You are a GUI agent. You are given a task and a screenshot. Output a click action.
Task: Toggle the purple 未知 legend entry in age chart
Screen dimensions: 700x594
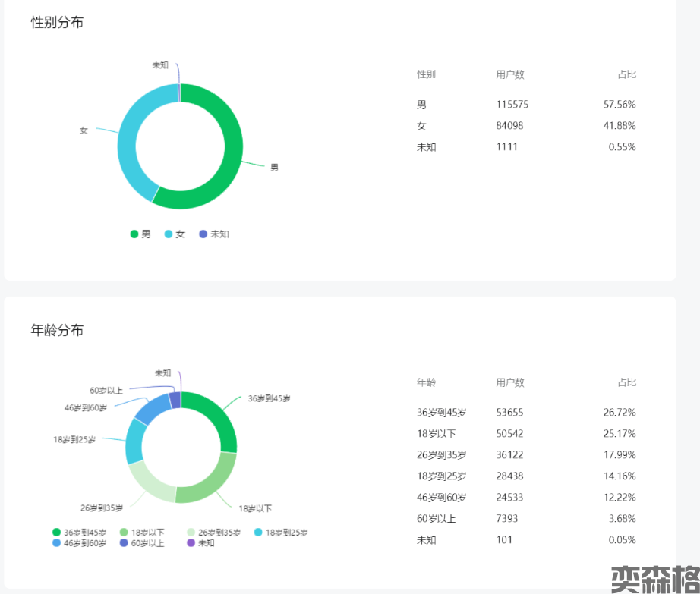tap(201, 543)
